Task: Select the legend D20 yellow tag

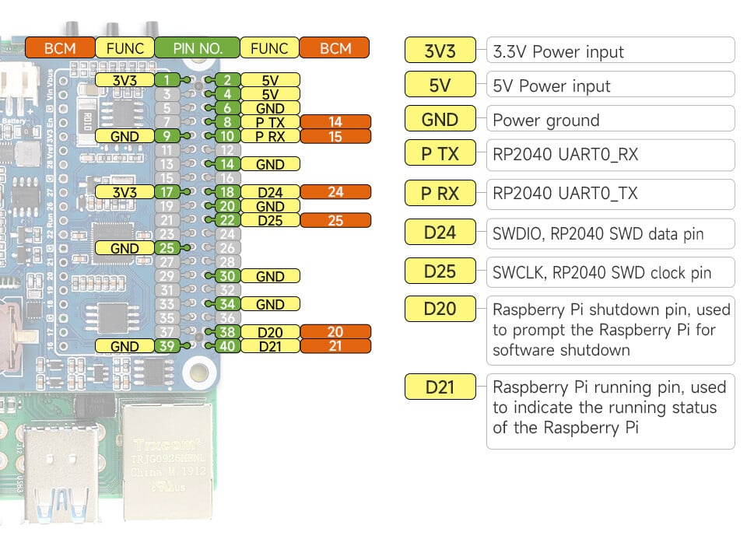Action: 440,309
